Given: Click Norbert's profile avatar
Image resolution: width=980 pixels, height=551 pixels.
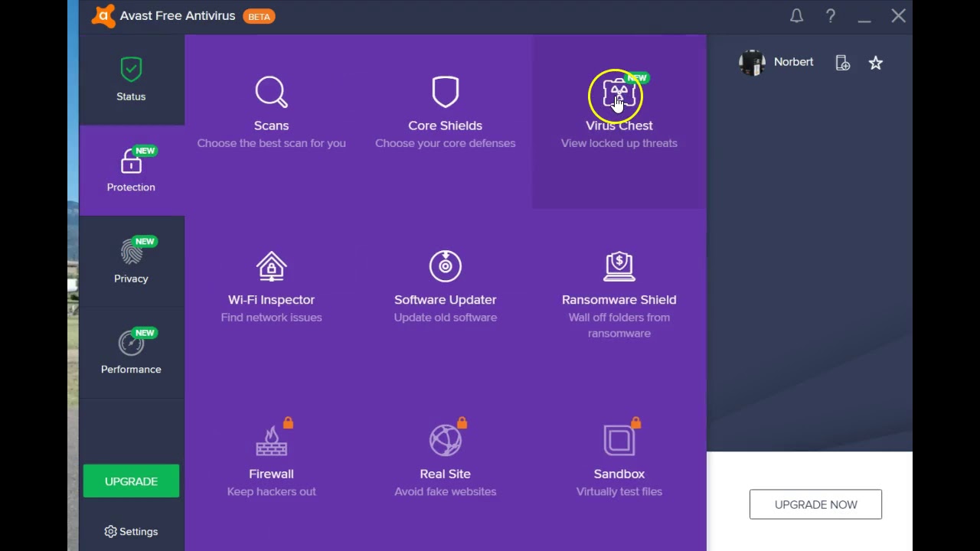Looking at the screenshot, I should (x=752, y=63).
